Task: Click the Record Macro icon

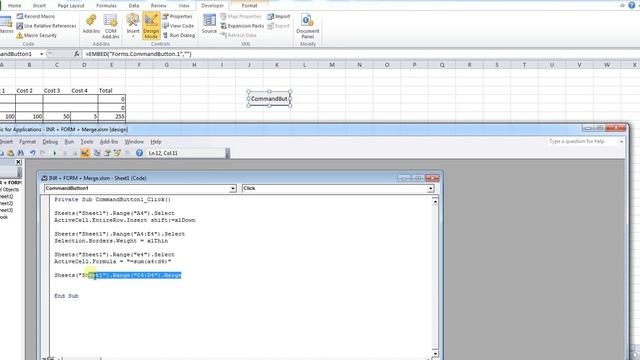Action: (20, 16)
